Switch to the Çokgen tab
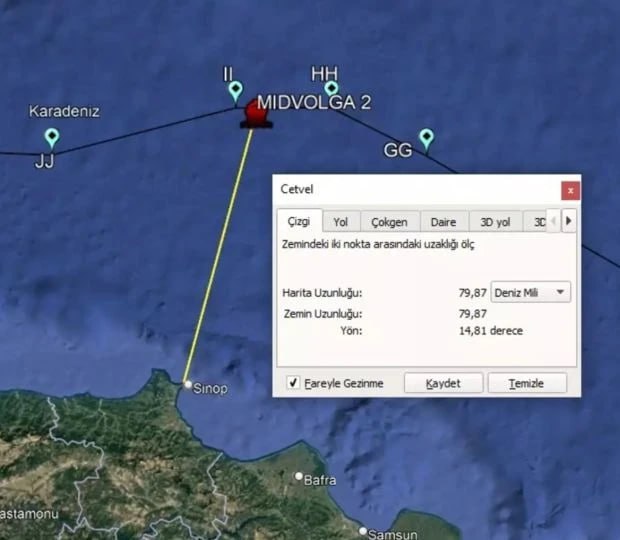The width and height of the screenshot is (620, 540). pos(389,222)
